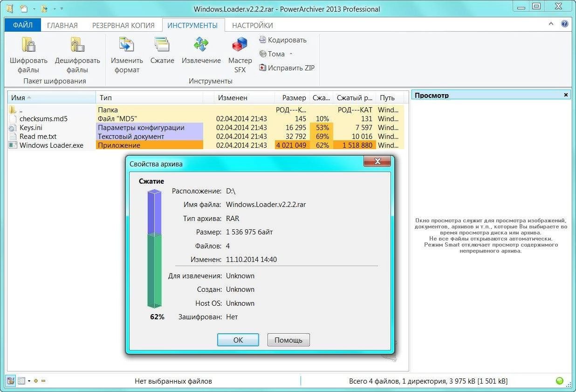576x392 pixels.
Task: Select the Read me.txt file
Action: pos(38,137)
